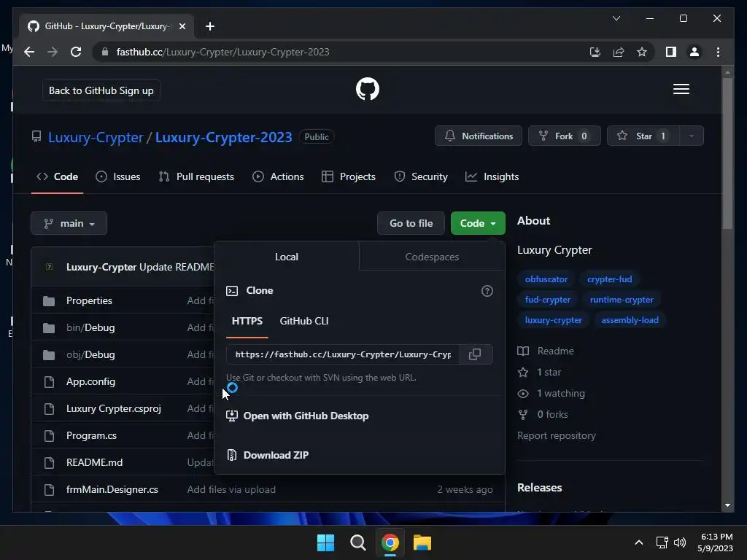Screen dimensions: 747x560
Task: Open the Security tab
Action: point(421,176)
